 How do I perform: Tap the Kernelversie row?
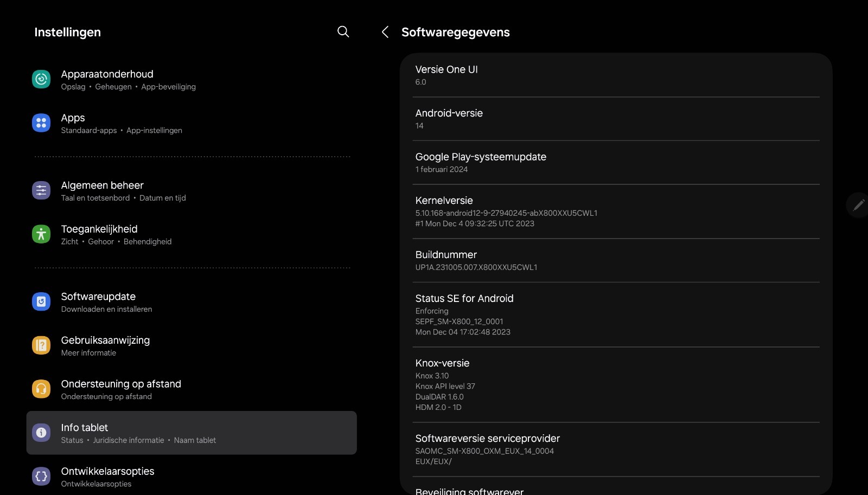tap(616, 211)
